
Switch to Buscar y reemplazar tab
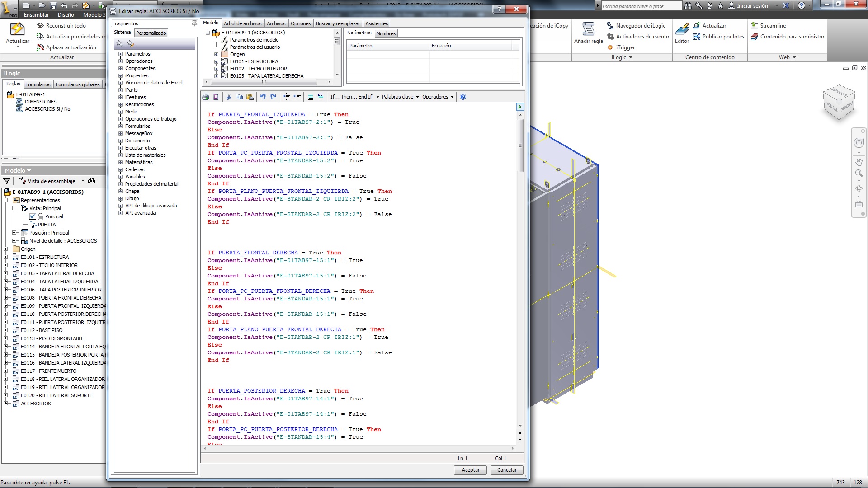coord(338,23)
